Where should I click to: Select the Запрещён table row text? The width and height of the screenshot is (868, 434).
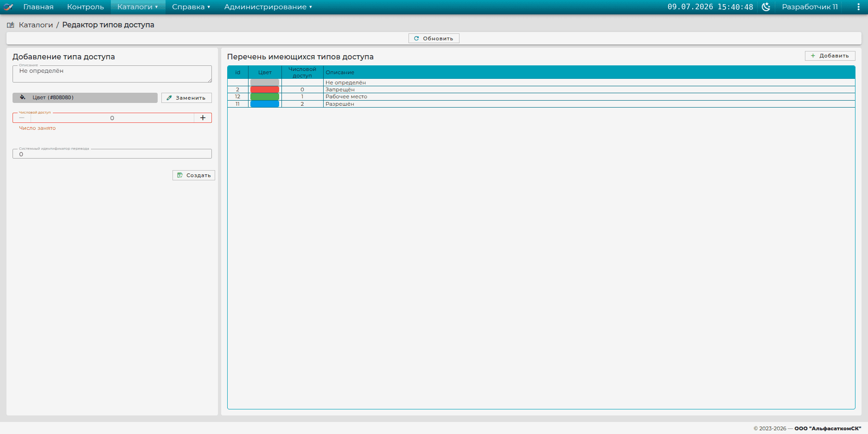click(340, 89)
